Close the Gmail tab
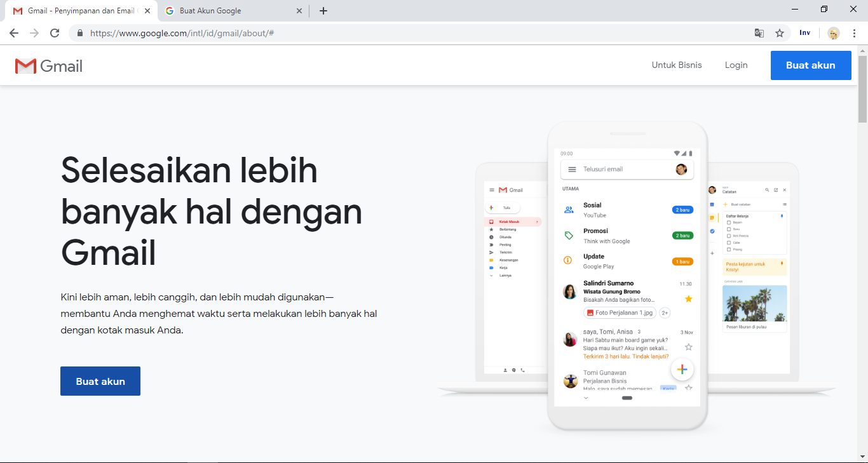Screen dimensions: 868x463 coord(147,11)
